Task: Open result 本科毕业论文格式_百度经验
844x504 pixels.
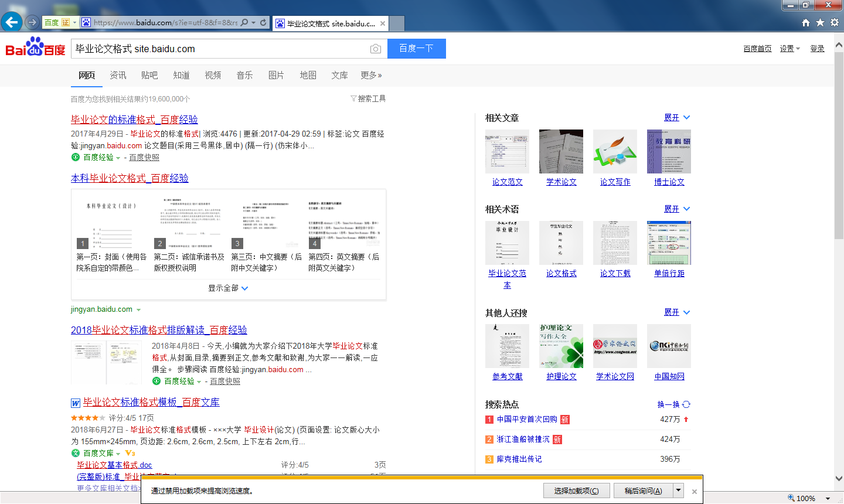Action: 130,178
